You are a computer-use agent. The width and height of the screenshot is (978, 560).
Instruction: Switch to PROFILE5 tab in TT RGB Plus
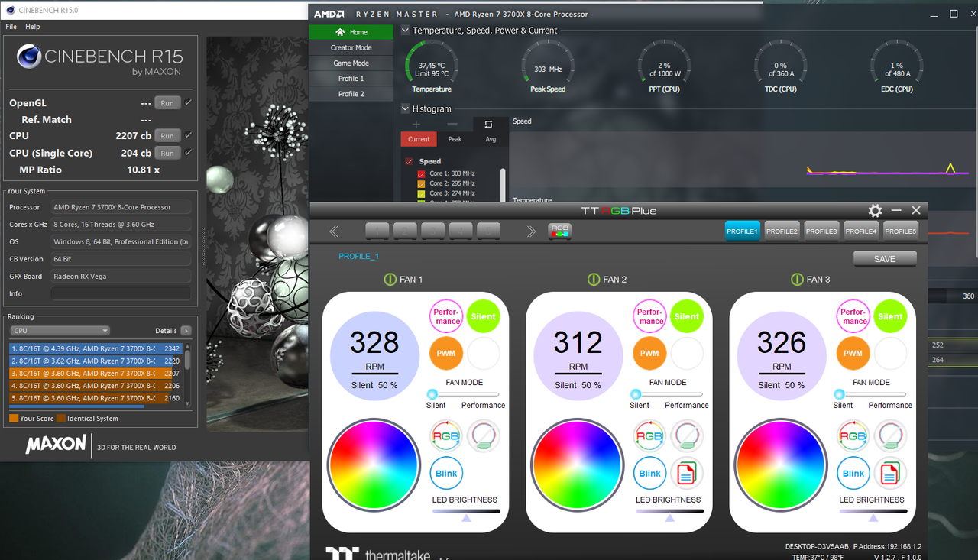tap(901, 231)
